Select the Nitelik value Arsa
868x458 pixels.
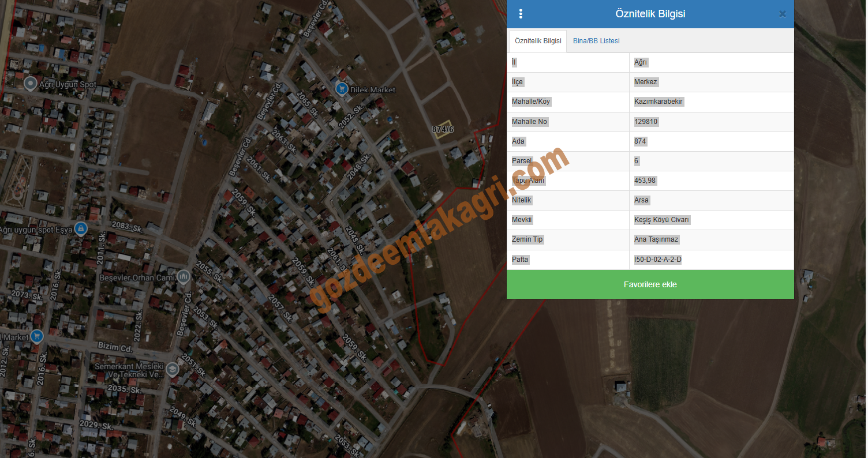coord(641,200)
